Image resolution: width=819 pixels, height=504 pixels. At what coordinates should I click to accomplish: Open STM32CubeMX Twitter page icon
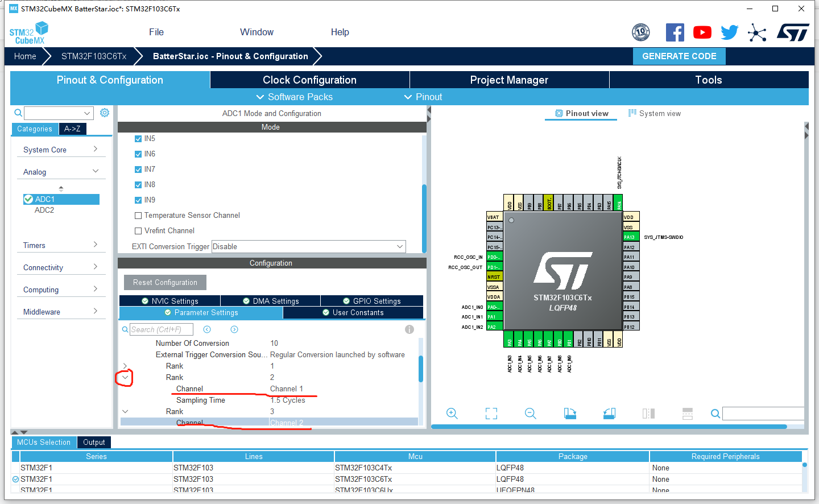pyautogui.click(x=729, y=32)
